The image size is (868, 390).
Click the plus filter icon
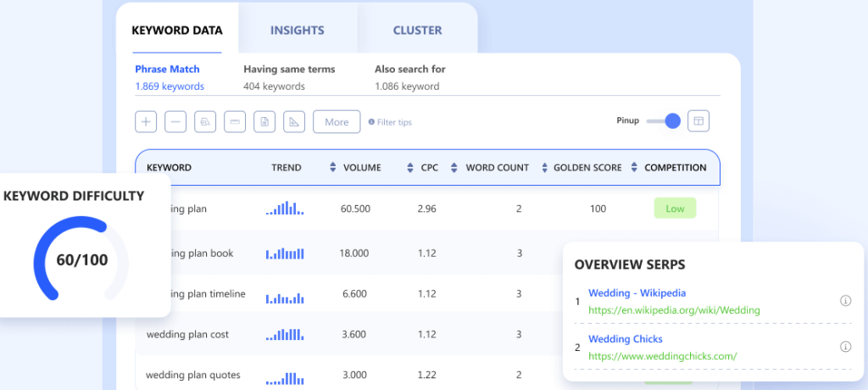point(146,122)
